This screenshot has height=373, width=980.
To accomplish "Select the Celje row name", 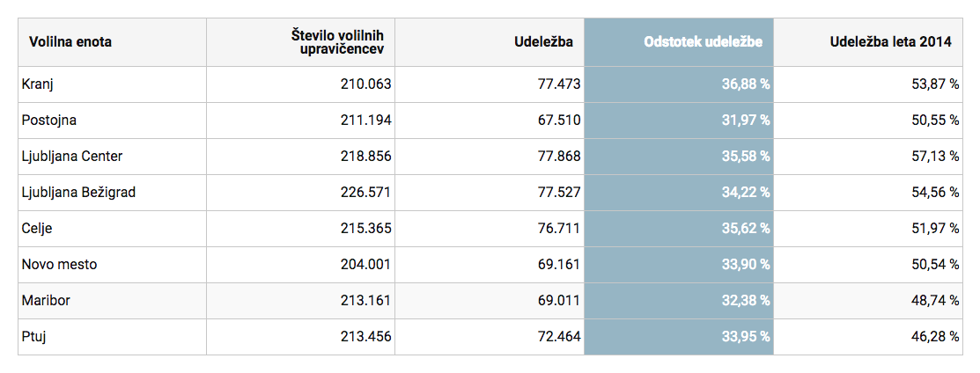I will click(x=38, y=229).
